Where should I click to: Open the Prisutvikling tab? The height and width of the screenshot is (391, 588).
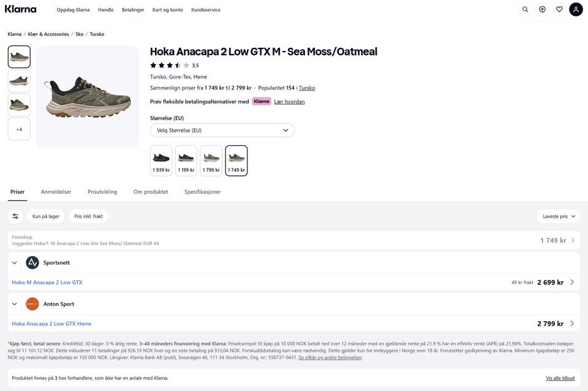tap(102, 192)
